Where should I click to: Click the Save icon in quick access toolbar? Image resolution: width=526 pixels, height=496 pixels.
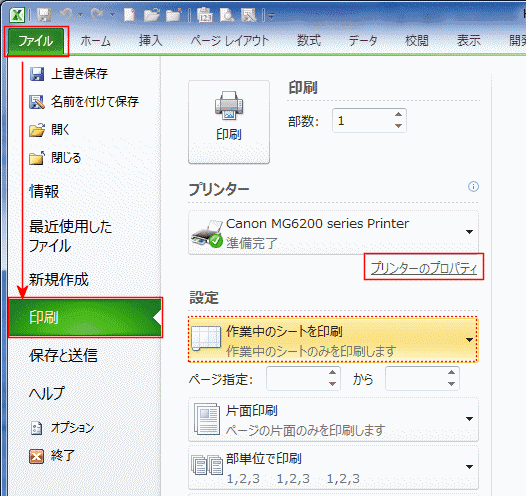click(44, 15)
